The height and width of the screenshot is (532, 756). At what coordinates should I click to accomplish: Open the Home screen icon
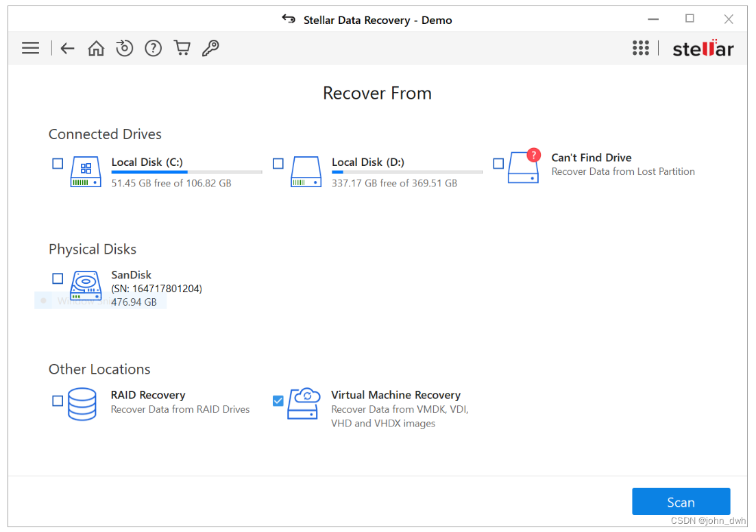coord(96,48)
